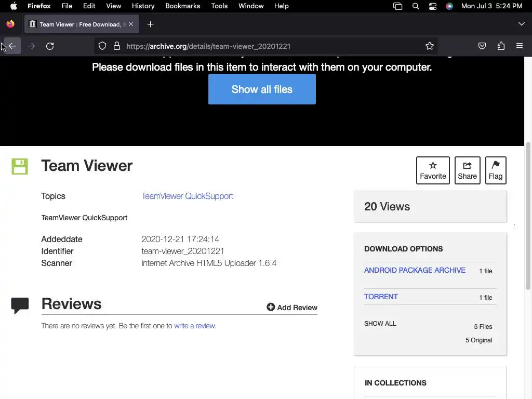Select the Team Viewer browser tab

point(82,24)
